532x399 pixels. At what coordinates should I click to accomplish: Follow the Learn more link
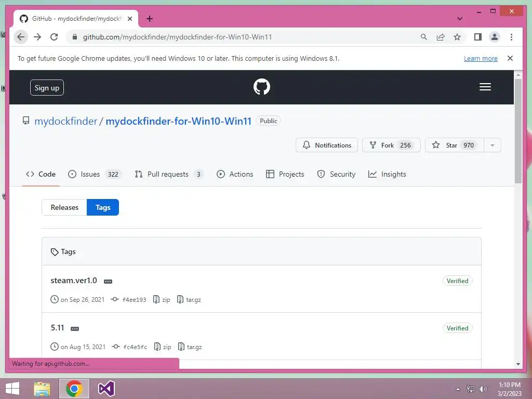pyautogui.click(x=481, y=58)
